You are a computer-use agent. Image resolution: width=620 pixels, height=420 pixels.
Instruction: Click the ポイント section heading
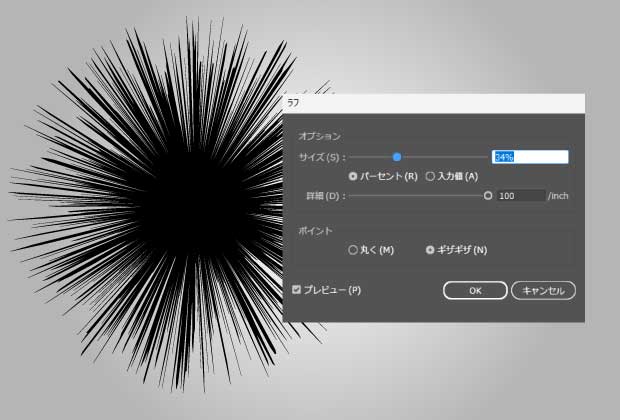[x=316, y=230]
